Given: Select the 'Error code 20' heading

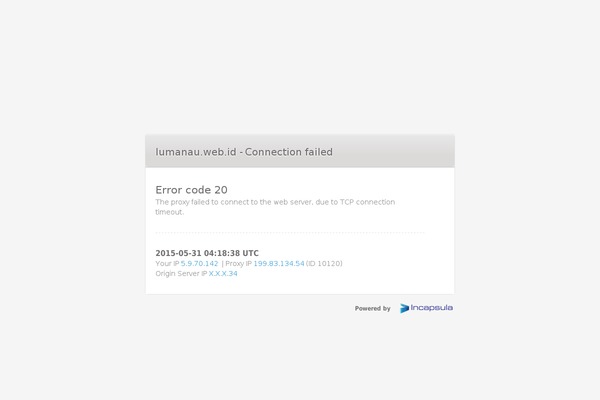Looking at the screenshot, I should point(191,190).
